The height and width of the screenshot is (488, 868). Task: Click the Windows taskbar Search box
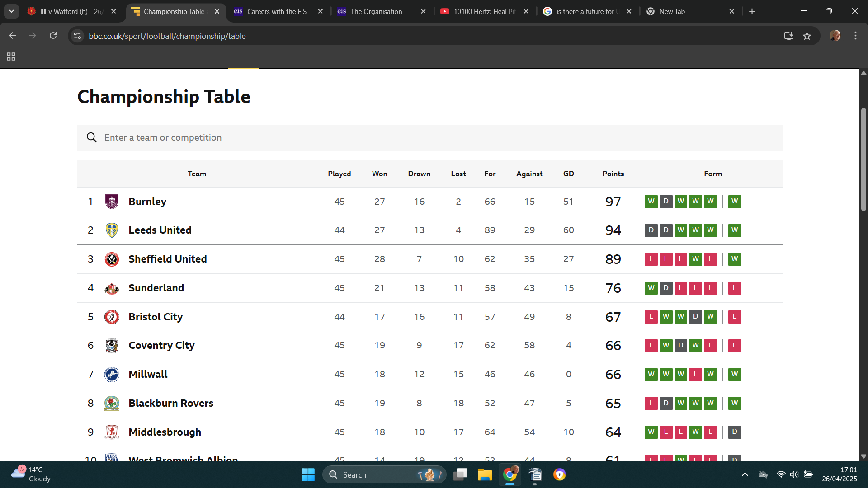tap(384, 474)
